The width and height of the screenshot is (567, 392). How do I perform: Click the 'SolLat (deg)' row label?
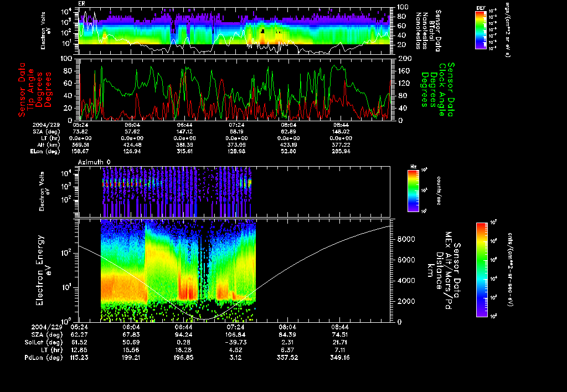point(44,343)
